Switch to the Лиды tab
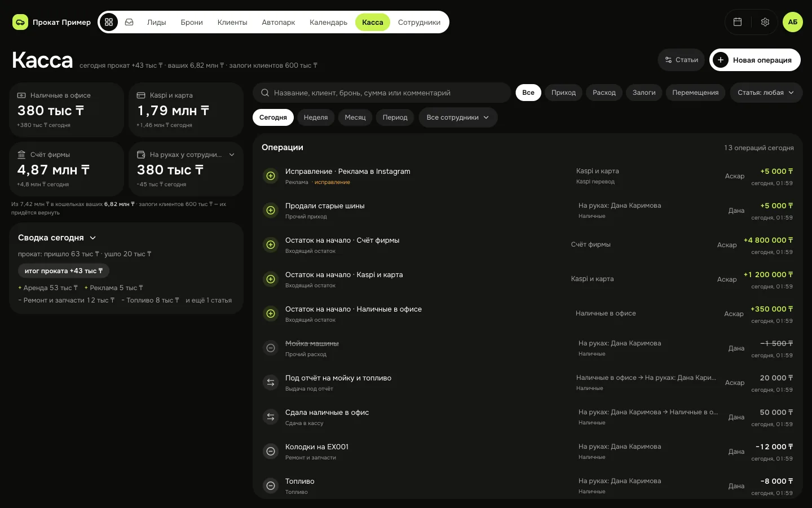Image resolution: width=812 pixels, height=508 pixels. coord(157,22)
